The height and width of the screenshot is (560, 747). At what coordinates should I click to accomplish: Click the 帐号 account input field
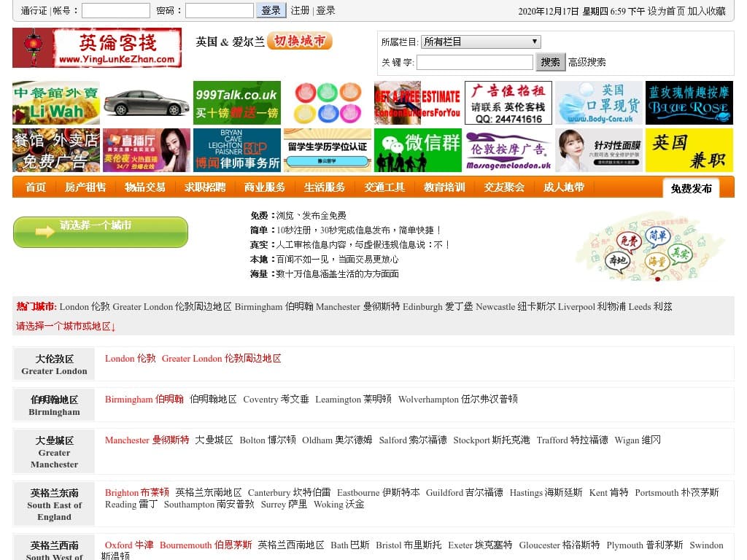pos(115,10)
